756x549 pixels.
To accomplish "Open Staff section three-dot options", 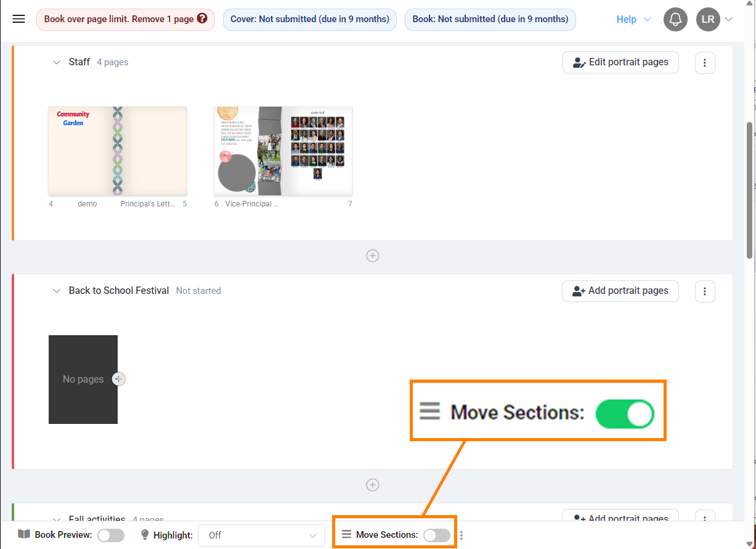I will pyautogui.click(x=705, y=62).
